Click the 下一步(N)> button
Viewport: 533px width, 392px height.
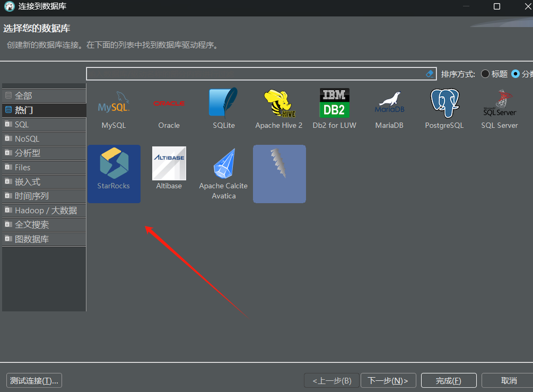388,380
